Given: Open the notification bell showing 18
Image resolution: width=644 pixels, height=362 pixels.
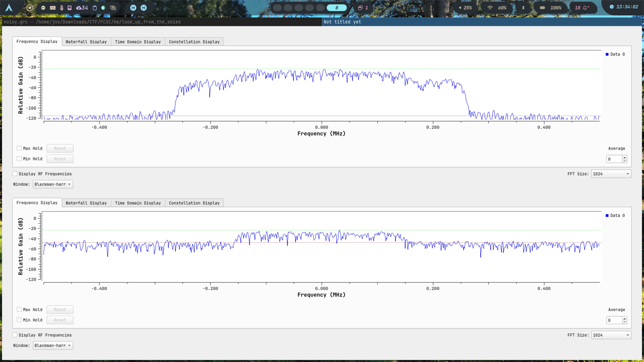Looking at the screenshot, I should [585, 8].
